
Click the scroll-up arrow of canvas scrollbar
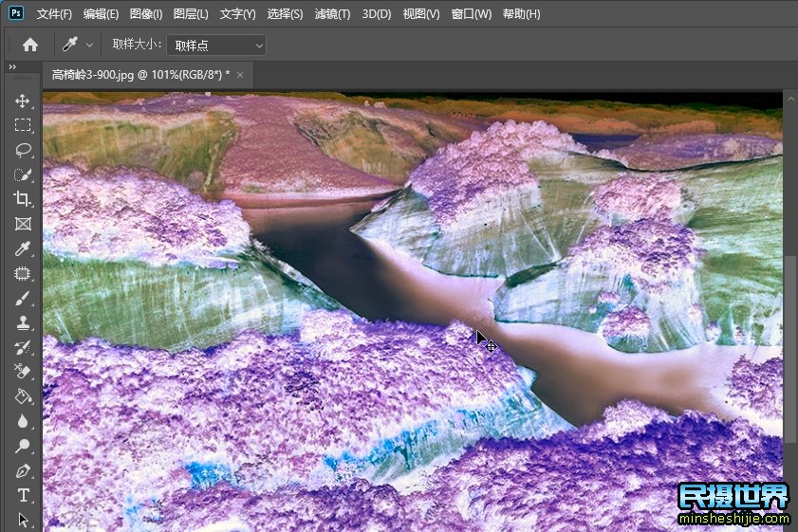pyautogui.click(x=790, y=99)
